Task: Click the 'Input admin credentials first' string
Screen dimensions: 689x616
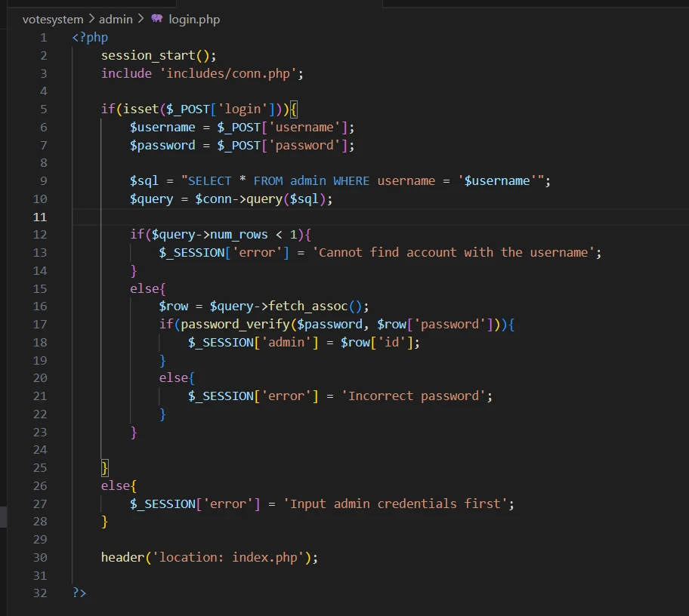Action: coord(395,504)
